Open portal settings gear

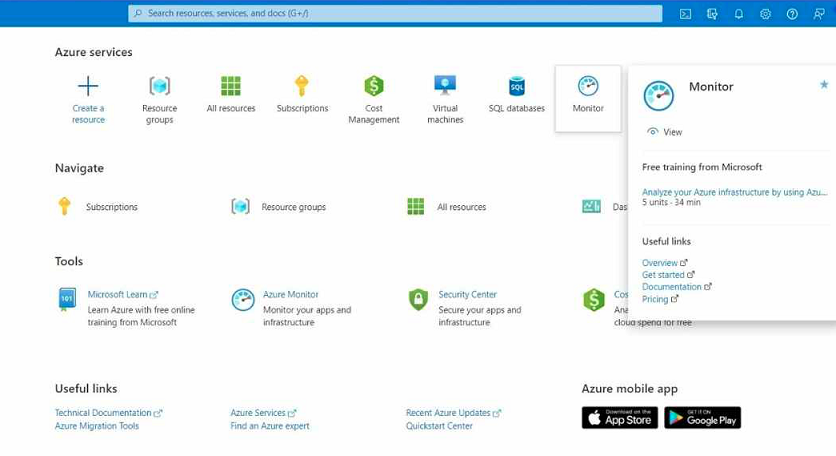point(765,14)
